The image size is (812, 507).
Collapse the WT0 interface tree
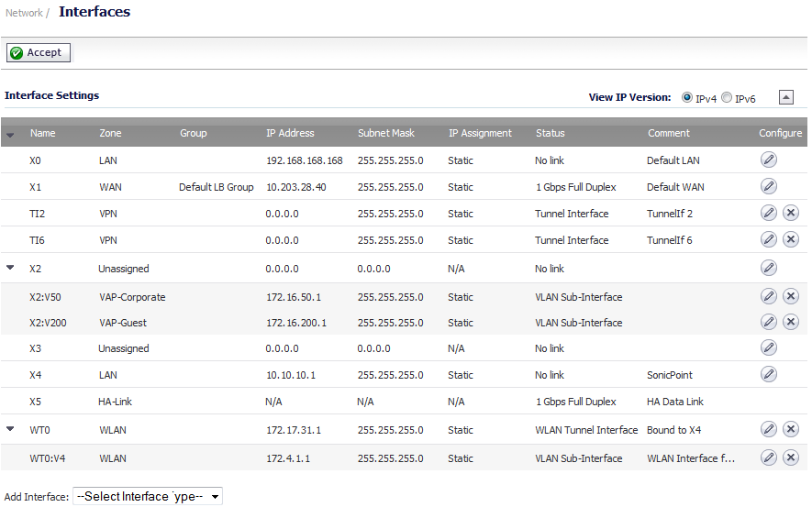[x=10, y=429]
